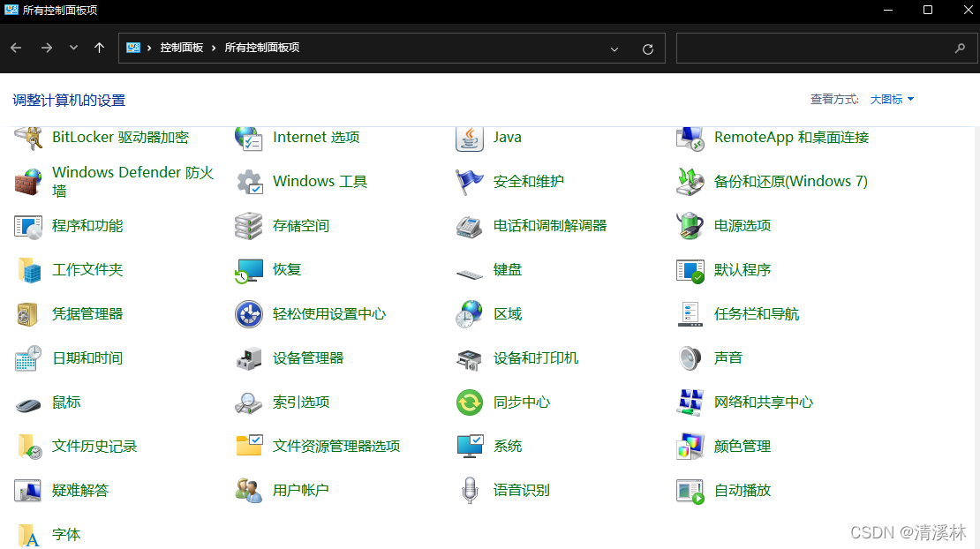Open 存储空间 drive stack icon
Image resolution: width=980 pixels, height=549 pixels.
click(249, 226)
